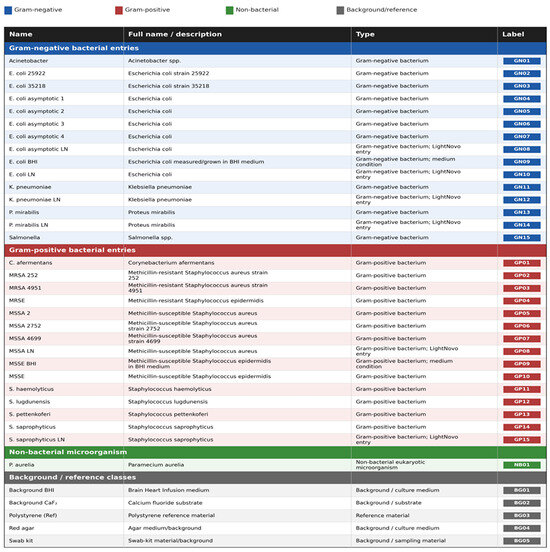
Task: Click the Type column header
Action: pyautogui.click(x=365, y=34)
